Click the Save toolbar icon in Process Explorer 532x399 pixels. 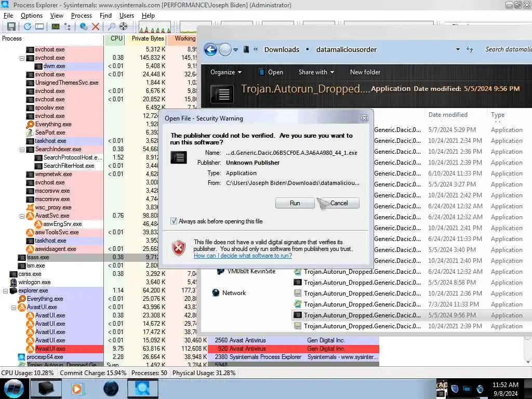point(11,26)
